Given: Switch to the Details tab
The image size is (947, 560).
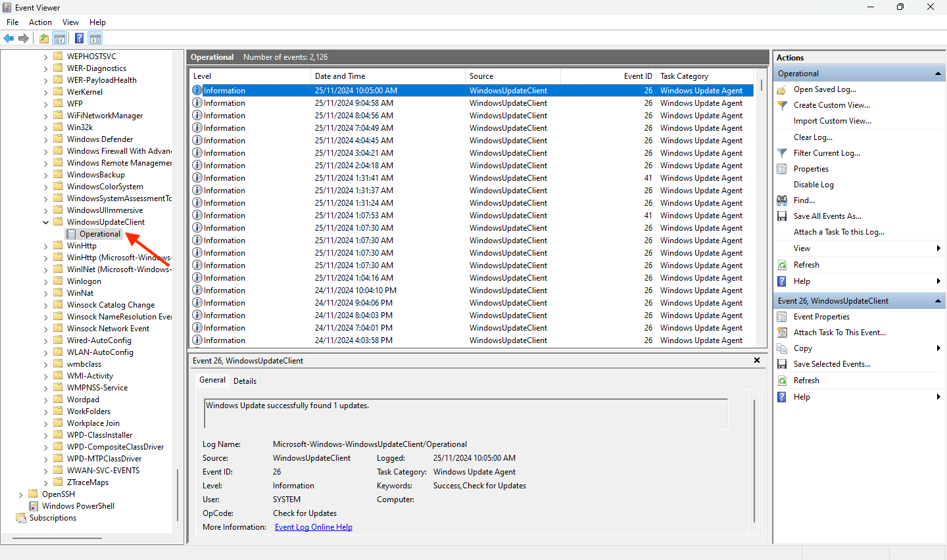Looking at the screenshot, I should click(x=245, y=380).
